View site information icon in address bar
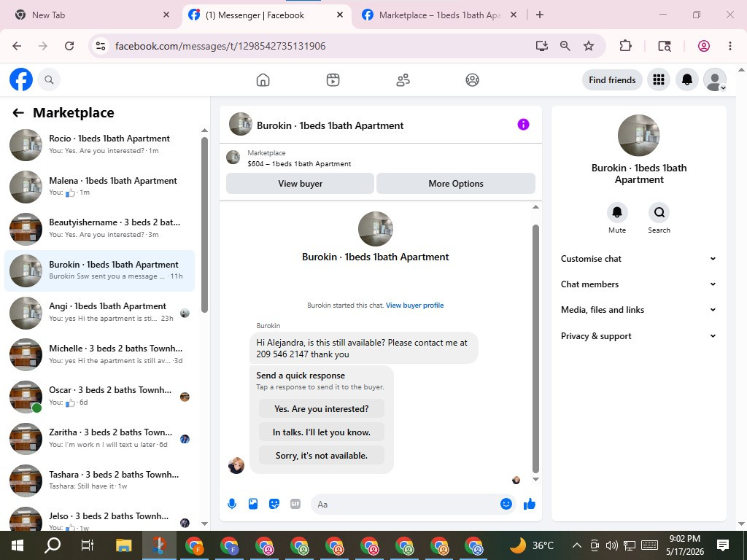Image resolution: width=747 pixels, height=560 pixels. tap(101, 46)
